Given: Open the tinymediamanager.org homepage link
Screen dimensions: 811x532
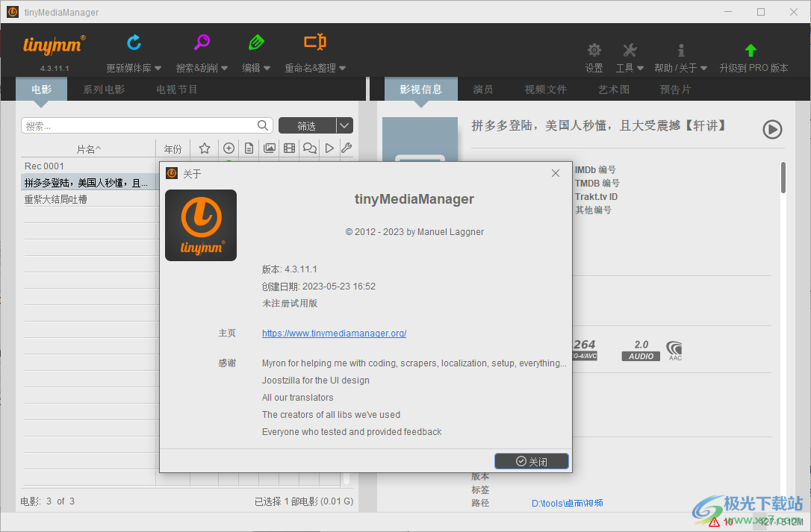Looking at the screenshot, I should click(334, 334).
